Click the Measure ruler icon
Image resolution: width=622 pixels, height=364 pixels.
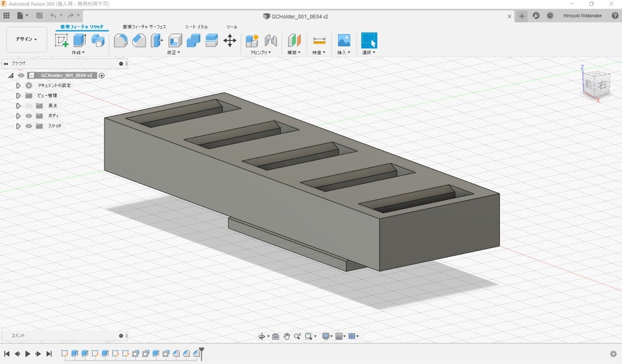(x=319, y=40)
